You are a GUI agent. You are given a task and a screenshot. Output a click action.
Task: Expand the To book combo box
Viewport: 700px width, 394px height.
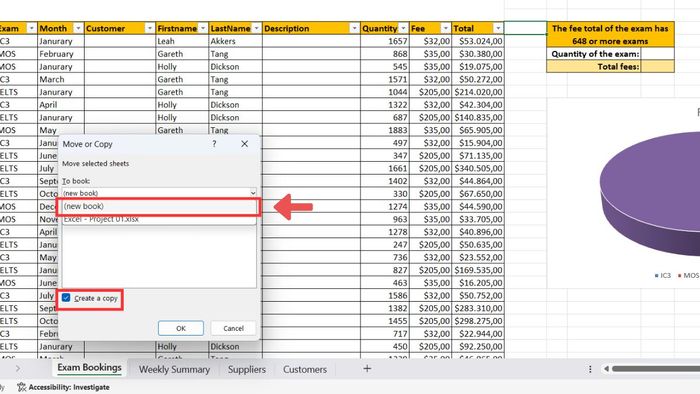[253, 193]
